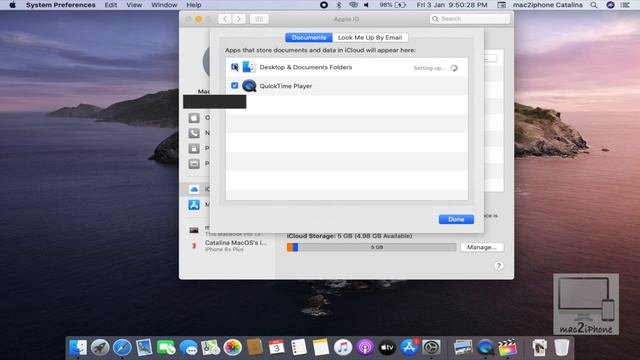Go forward with the toolbar forward arrow

coord(239,19)
